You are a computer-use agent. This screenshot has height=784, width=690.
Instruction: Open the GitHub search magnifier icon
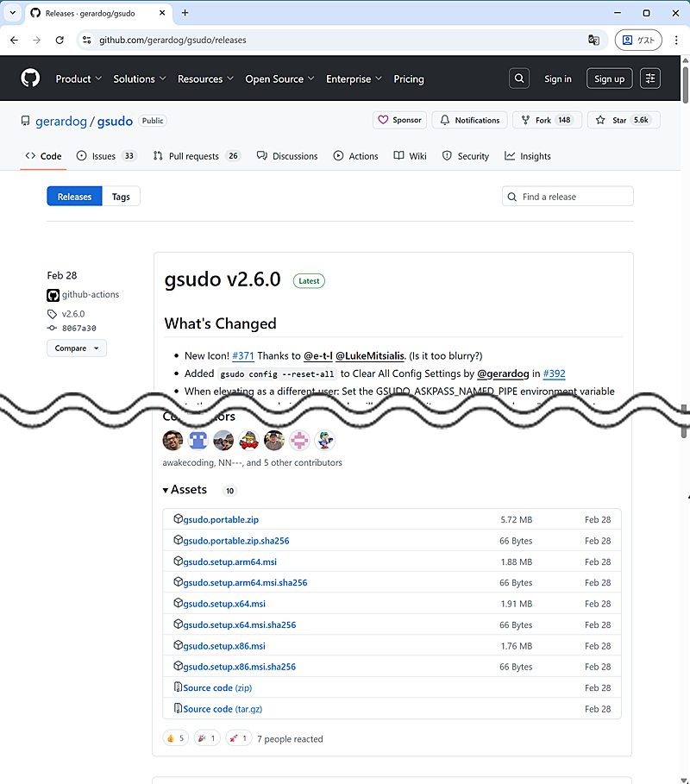click(x=519, y=78)
